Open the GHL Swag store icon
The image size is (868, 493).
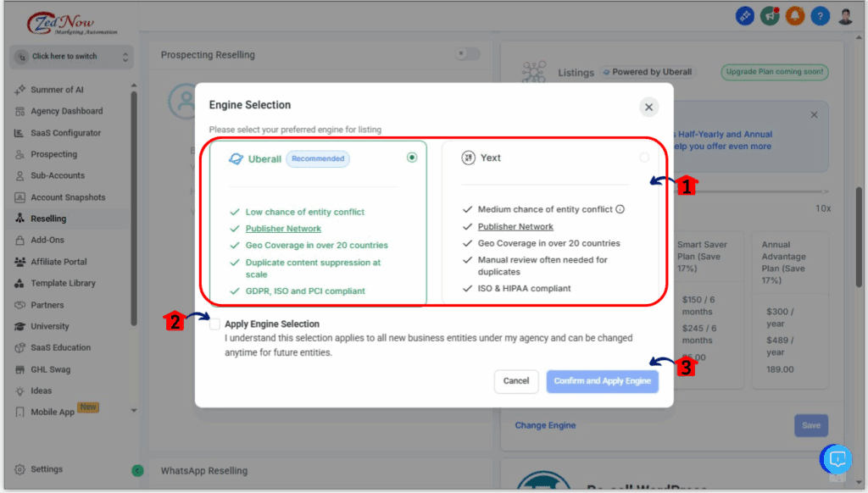pyautogui.click(x=20, y=369)
